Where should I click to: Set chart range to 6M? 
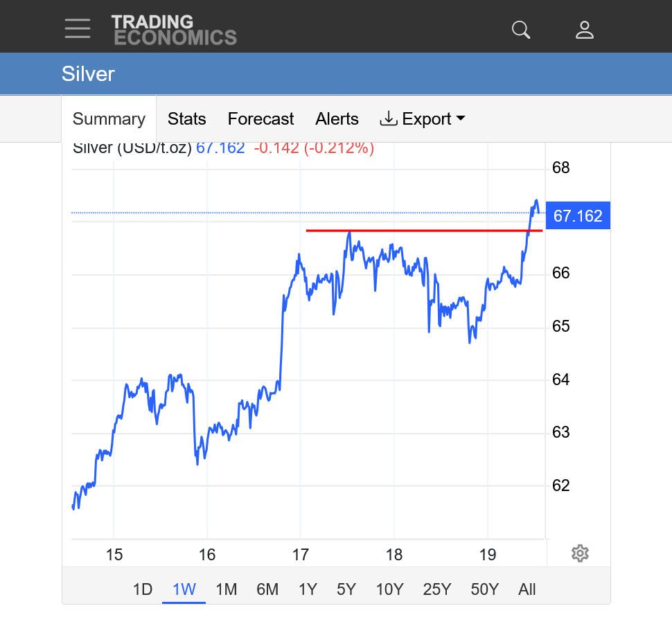[x=267, y=589]
